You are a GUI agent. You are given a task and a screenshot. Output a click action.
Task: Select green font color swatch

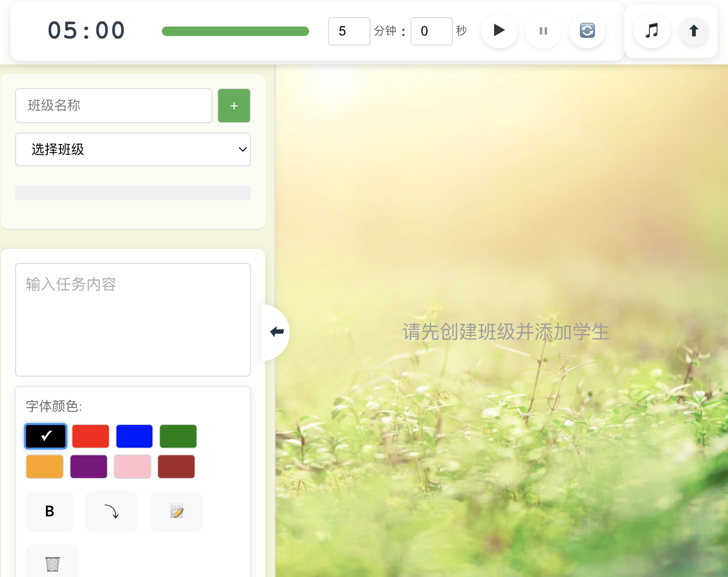click(178, 436)
